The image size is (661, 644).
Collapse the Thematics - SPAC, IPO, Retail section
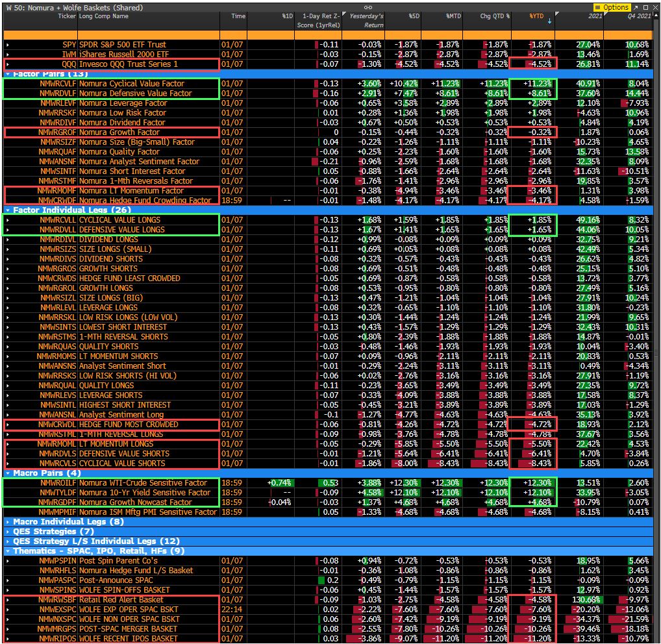[8, 551]
